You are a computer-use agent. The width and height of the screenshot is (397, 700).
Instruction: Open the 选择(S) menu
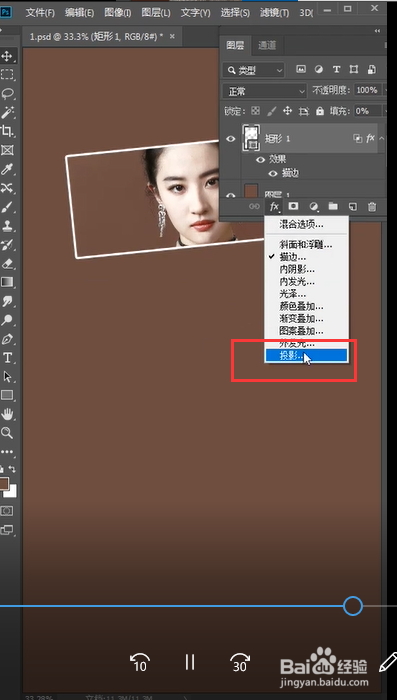pos(235,12)
